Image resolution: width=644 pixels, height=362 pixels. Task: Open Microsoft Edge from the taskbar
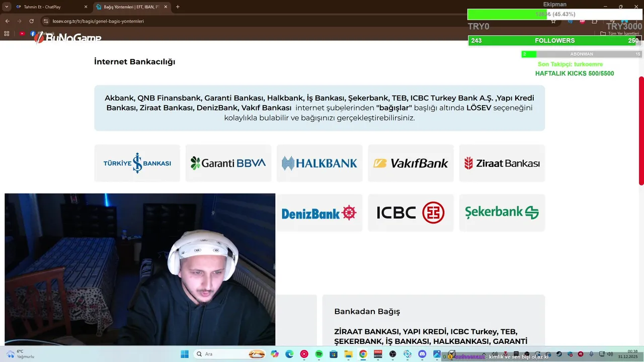coord(289,354)
